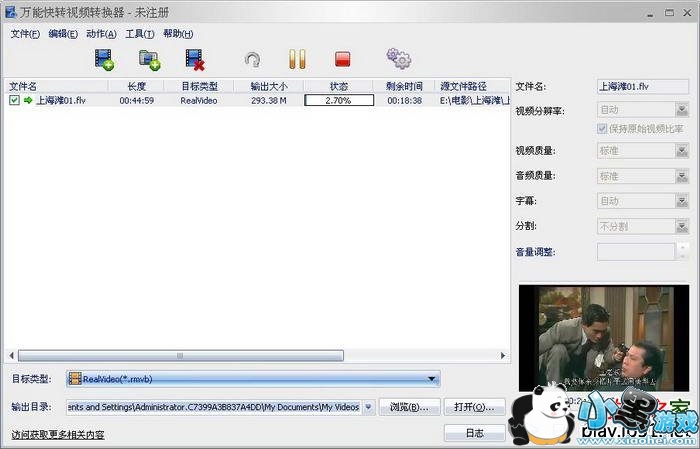Click the 状态 column header

(x=338, y=86)
